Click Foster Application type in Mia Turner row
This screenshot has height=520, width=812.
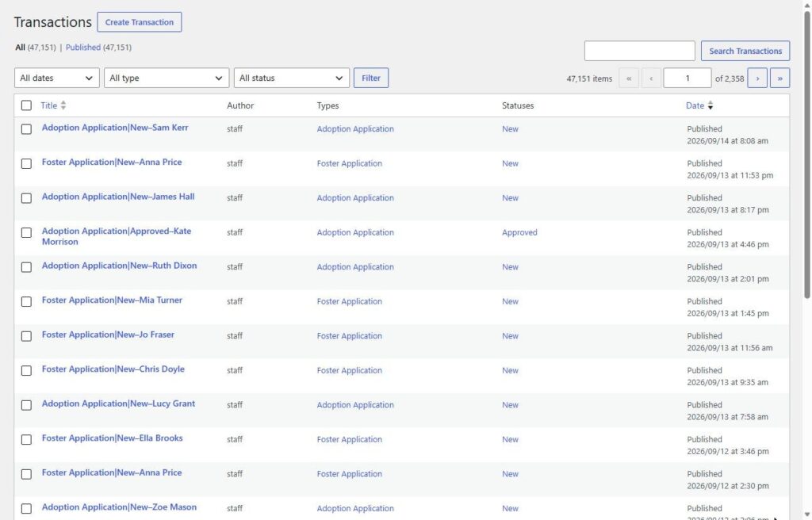point(350,301)
